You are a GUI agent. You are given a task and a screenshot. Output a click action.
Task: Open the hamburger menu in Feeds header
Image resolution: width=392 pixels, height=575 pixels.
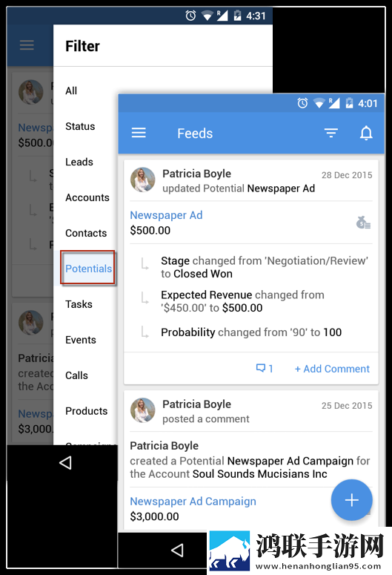139,133
